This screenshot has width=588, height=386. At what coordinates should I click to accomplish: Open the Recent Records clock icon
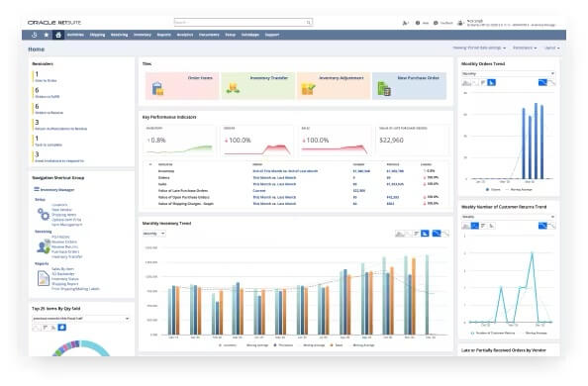point(34,35)
